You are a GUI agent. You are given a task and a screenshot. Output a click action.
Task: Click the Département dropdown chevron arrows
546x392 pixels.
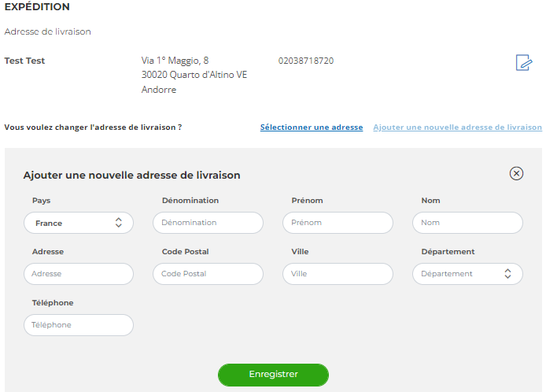click(507, 273)
